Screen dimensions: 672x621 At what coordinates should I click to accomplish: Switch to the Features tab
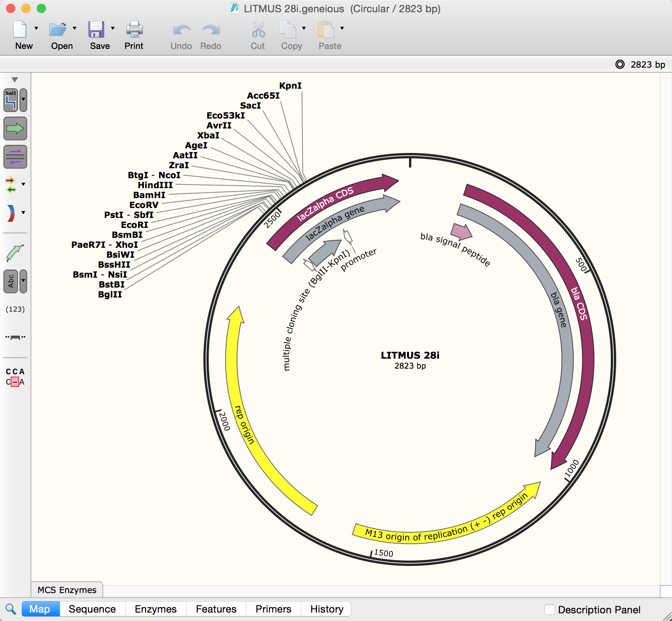coord(216,609)
